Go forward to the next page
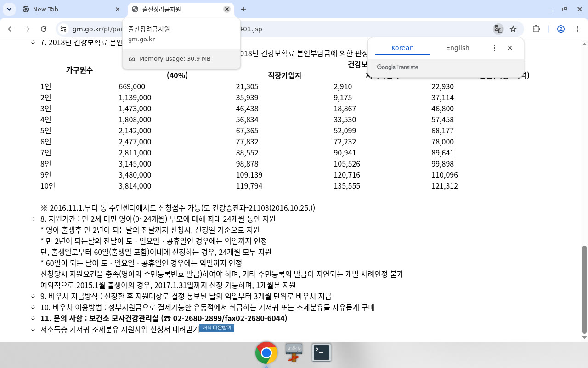This screenshot has width=588, height=368. (x=27, y=29)
